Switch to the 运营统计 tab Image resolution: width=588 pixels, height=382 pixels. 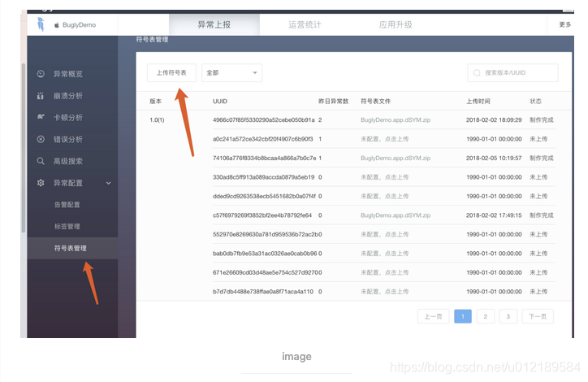pyautogui.click(x=305, y=24)
